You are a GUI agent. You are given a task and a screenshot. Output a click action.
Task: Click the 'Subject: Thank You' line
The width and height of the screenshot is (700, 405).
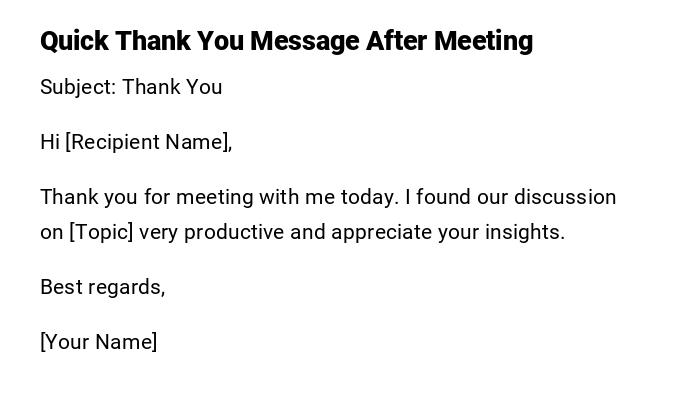coord(131,88)
